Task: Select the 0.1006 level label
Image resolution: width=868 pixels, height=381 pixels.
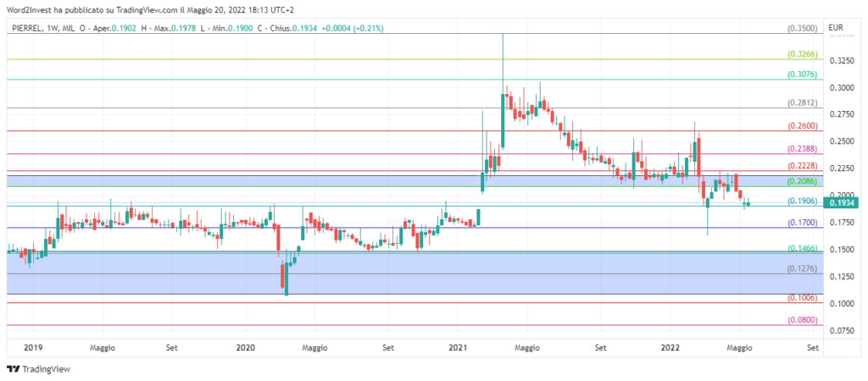Action: [x=802, y=298]
